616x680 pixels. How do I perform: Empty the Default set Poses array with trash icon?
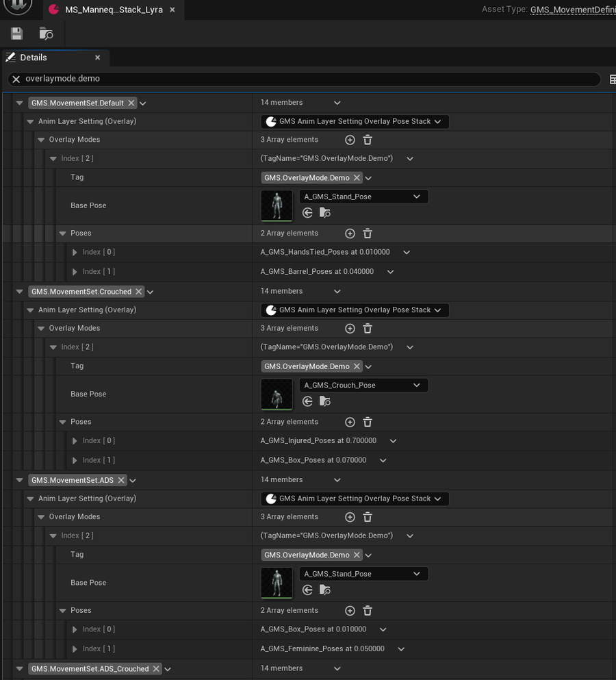367,234
